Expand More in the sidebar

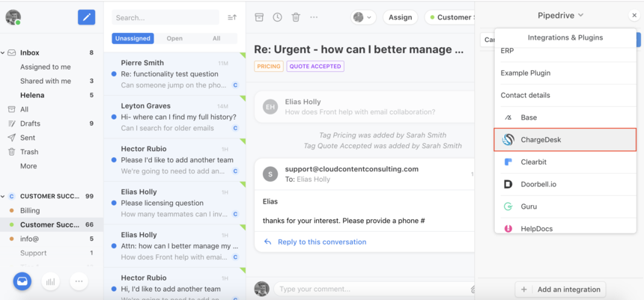click(28, 166)
